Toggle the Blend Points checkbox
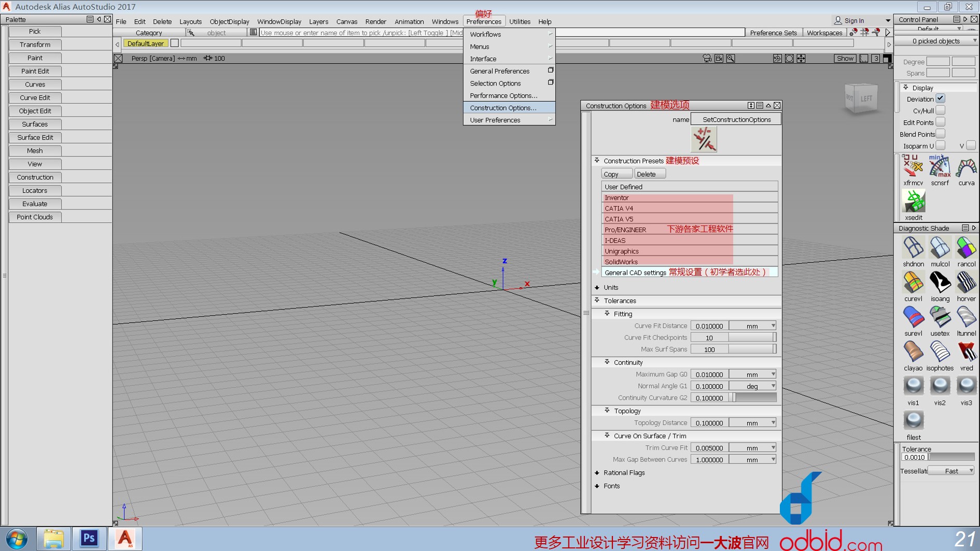Viewport: 980px width, 551px height. (940, 134)
